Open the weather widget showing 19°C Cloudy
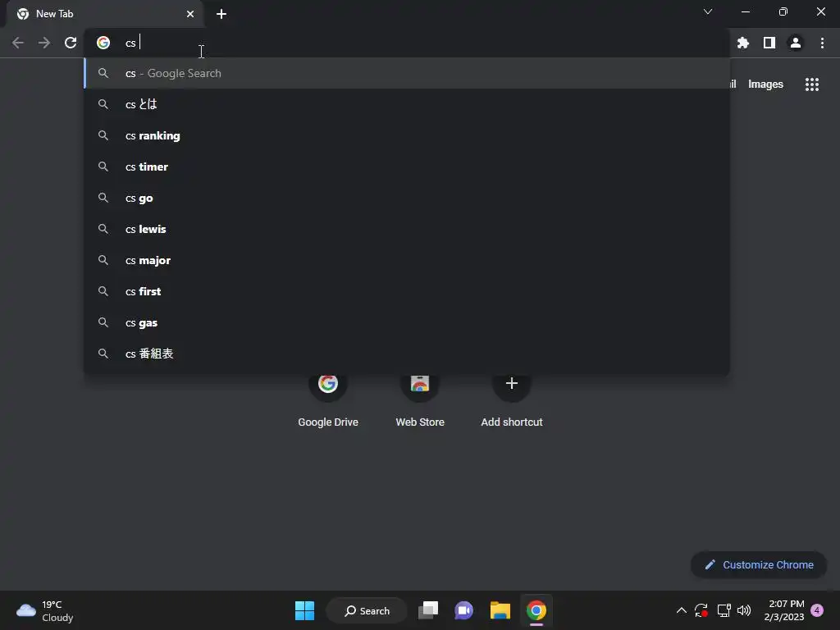This screenshot has width=840, height=630. [x=45, y=610]
